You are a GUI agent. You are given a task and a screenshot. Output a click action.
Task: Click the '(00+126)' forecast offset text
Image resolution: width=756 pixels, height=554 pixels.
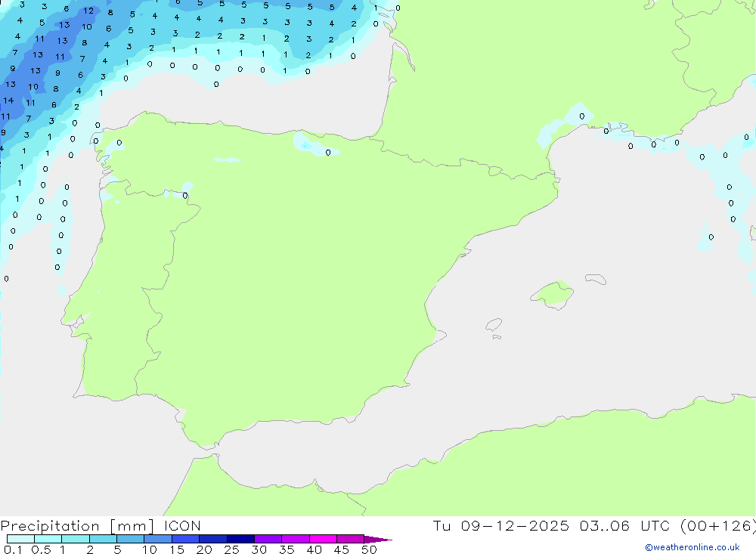[717, 526]
